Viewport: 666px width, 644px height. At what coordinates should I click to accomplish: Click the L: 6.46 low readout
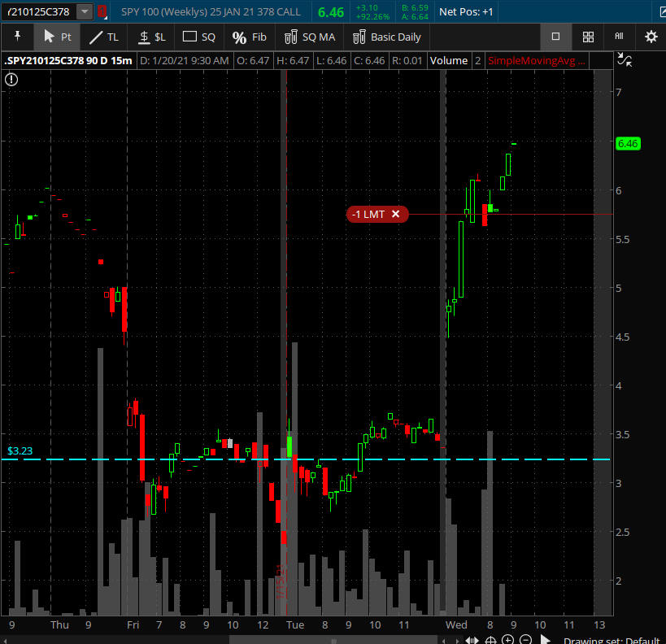point(331,61)
